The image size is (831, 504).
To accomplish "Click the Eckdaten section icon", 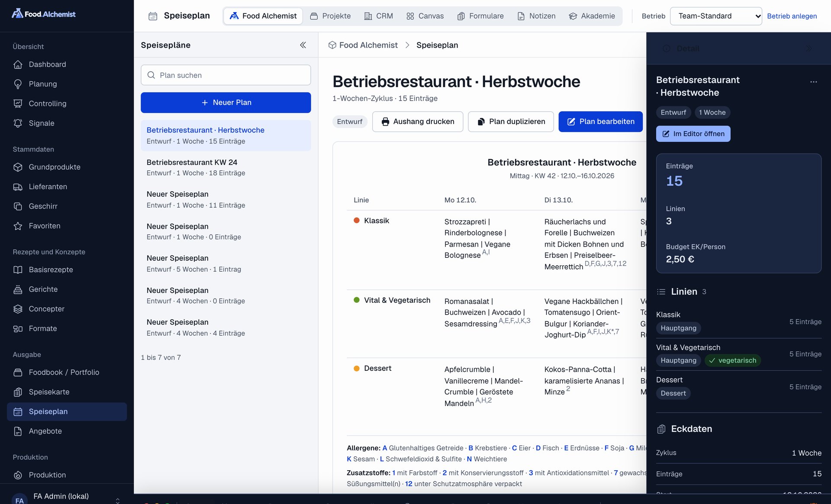I will coord(661,429).
